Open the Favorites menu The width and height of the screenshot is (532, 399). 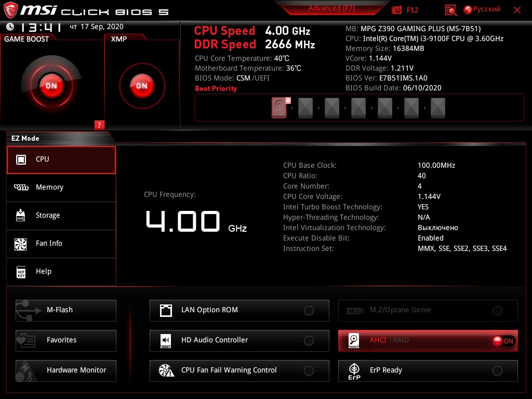click(66, 341)
